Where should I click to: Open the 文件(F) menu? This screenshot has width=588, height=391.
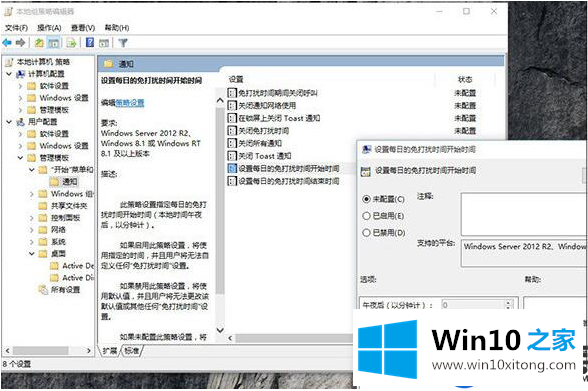tap(16, 28)
